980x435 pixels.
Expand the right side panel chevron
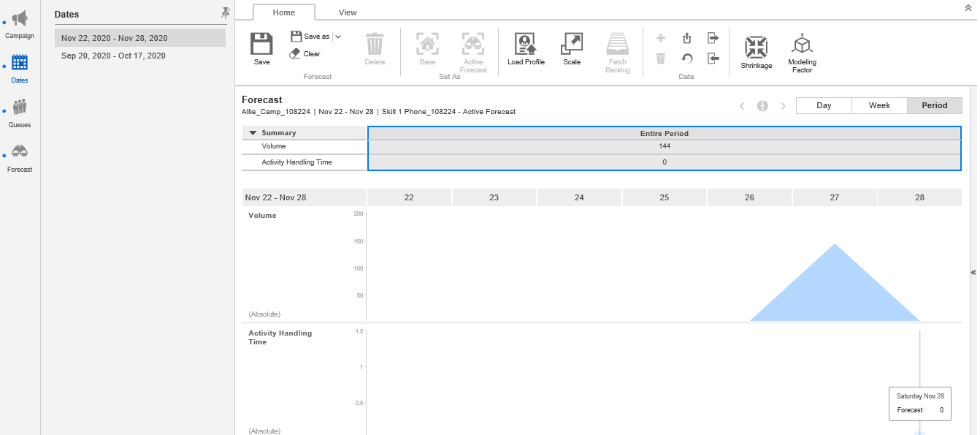(973, 272)
